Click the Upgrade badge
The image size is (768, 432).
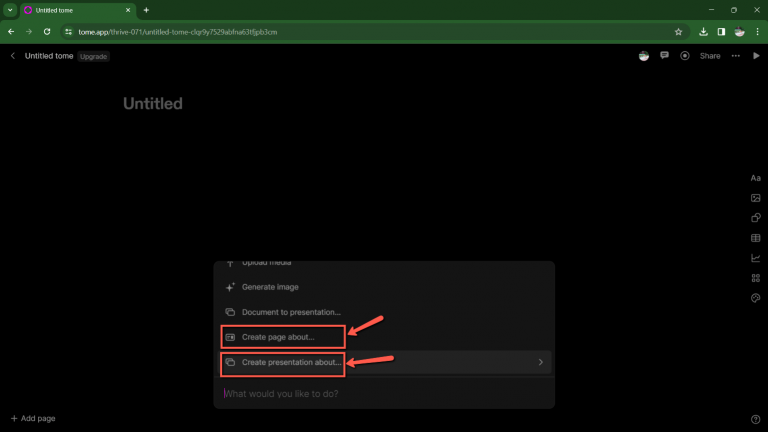coord(94,56)
